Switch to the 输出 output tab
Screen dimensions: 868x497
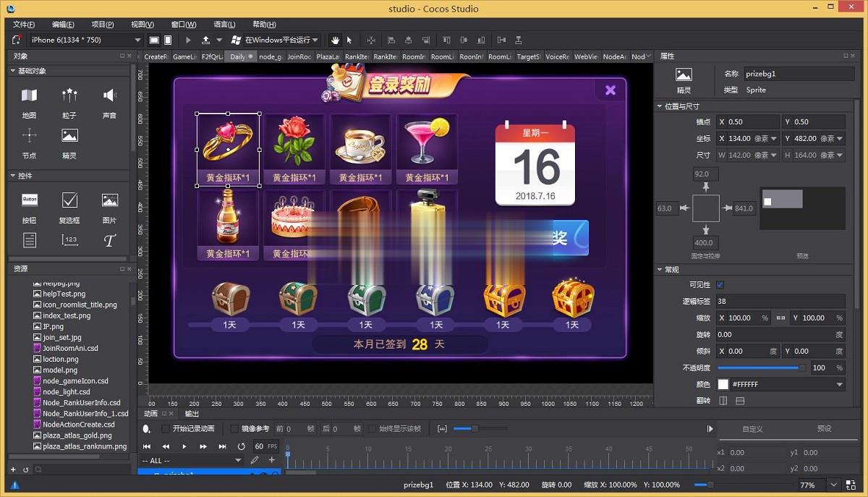(x=192, y=414)
